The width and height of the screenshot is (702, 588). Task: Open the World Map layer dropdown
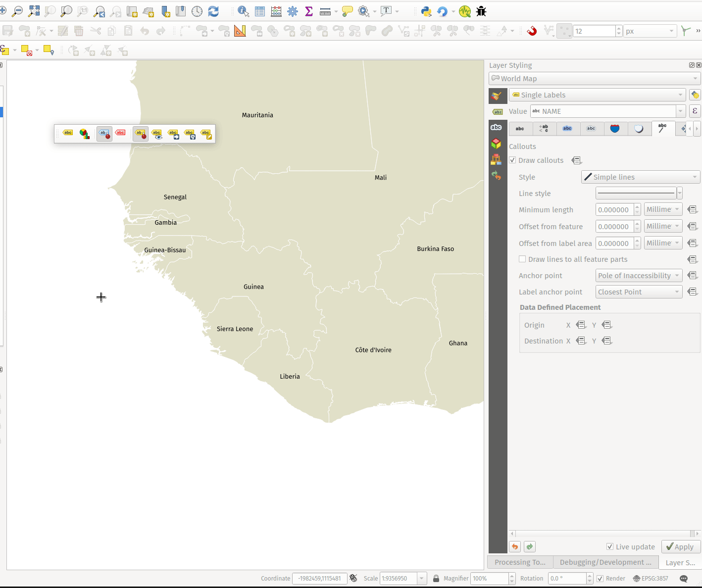(594, 79)
